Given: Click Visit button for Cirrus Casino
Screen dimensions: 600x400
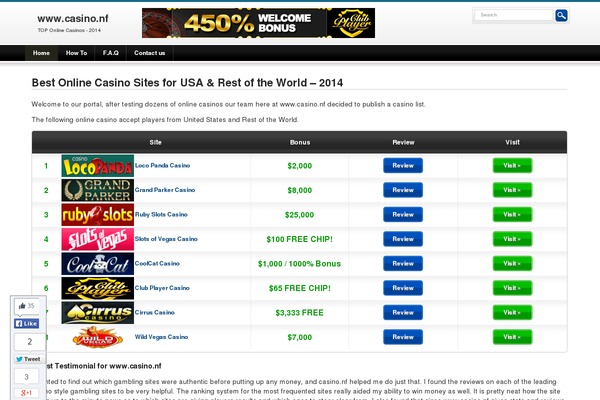Looking at the screenshot, I should click(x=512, y=312).
